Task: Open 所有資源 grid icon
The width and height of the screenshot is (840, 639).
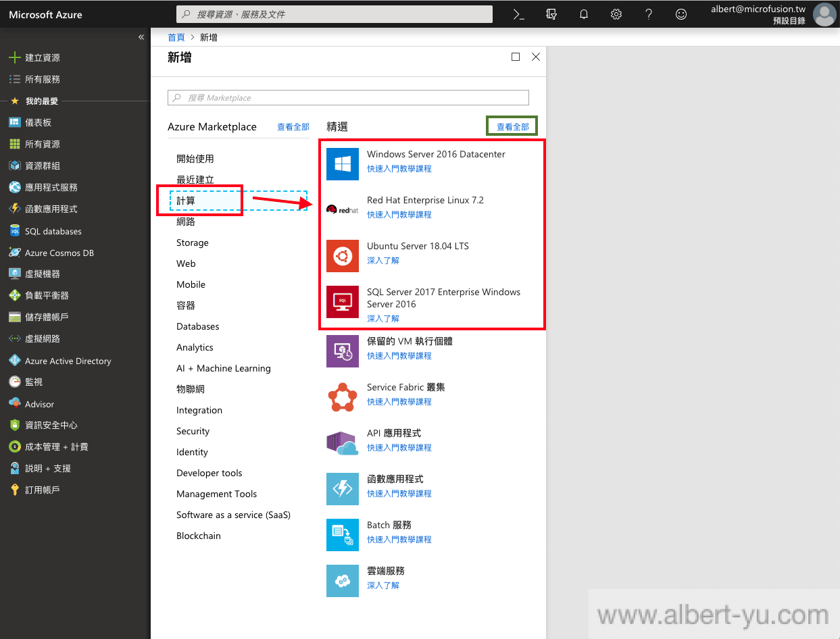Action: point(14,144)
